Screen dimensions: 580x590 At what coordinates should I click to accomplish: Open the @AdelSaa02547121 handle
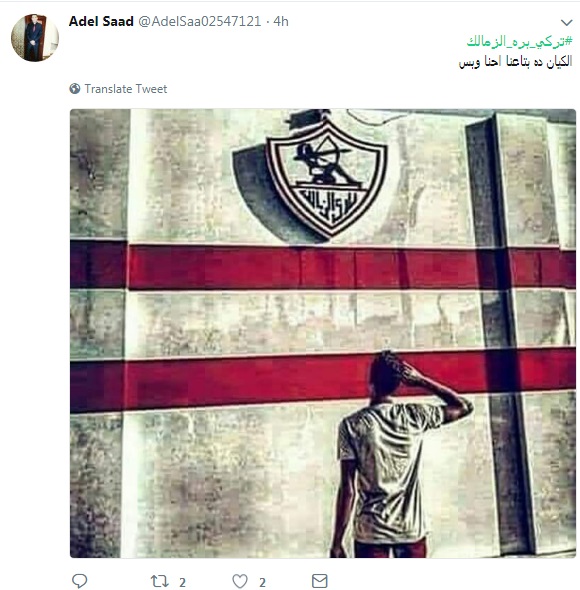pos(199,21)
